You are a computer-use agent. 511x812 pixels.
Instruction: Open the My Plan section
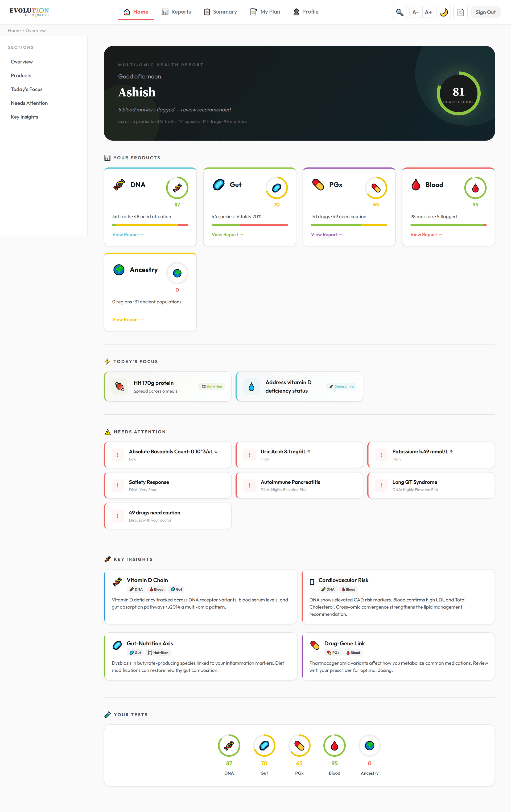click(x=265, y=11)
